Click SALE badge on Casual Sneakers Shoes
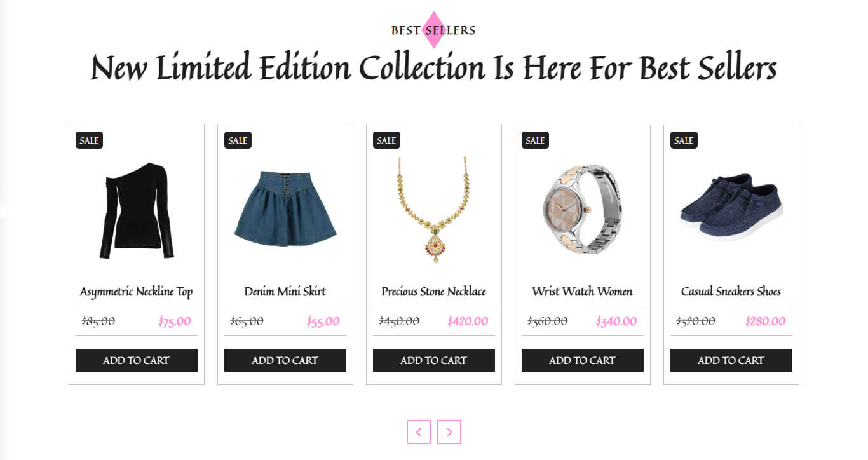 (x=684, y=140)
